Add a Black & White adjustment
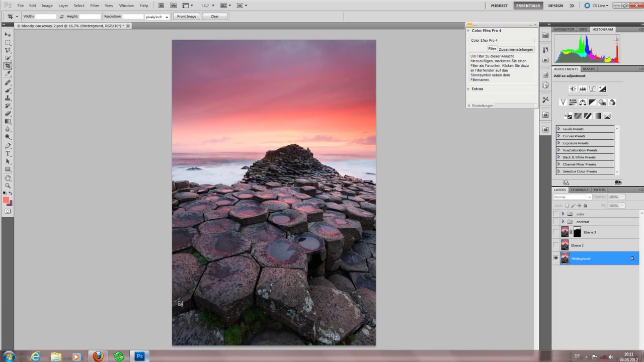 (592, 102)
